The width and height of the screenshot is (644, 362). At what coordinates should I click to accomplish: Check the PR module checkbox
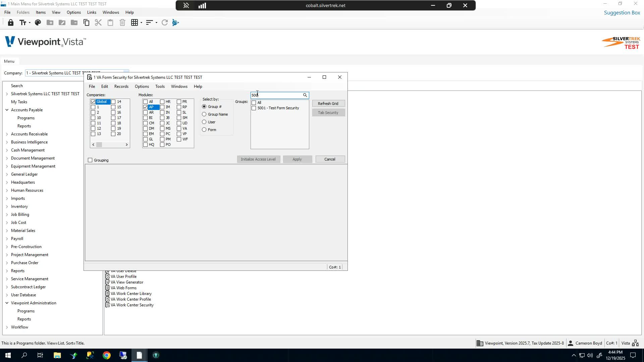(179, 102)
